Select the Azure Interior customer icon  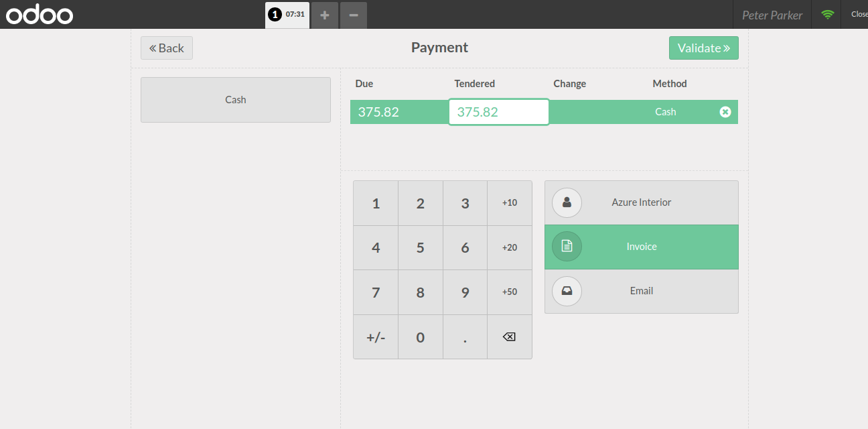(x=567, y=202)
